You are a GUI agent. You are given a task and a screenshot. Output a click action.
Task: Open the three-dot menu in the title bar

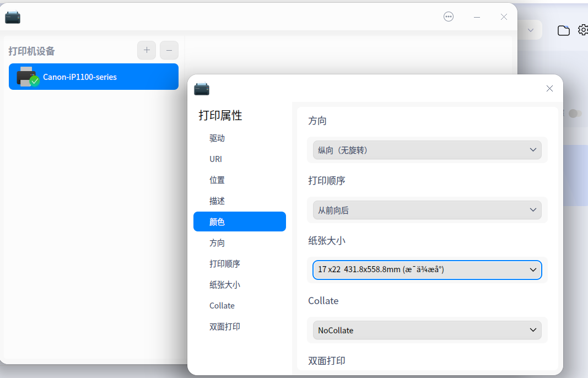coord(449,17)
